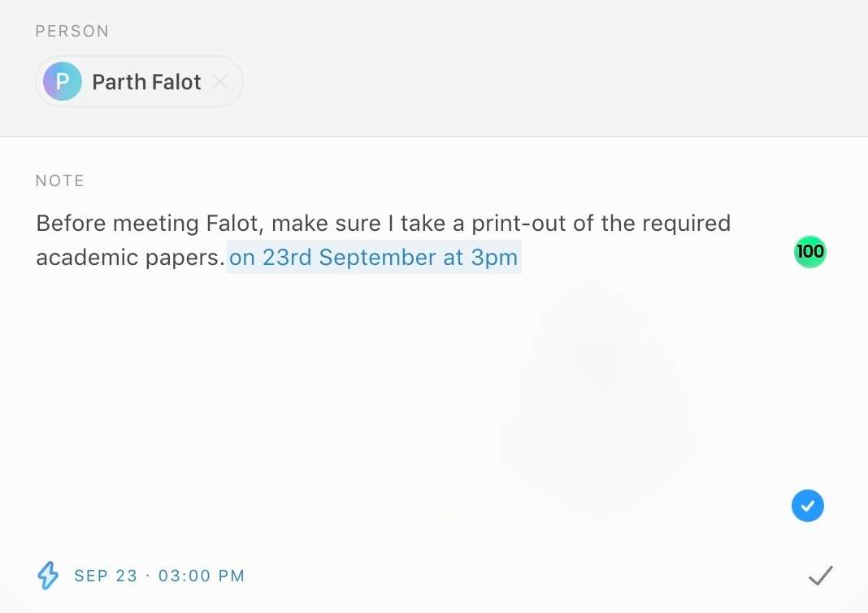Click the blue circular checkmark icon
This screenshot has height=613, width=868.
click(x=808, y=506)
